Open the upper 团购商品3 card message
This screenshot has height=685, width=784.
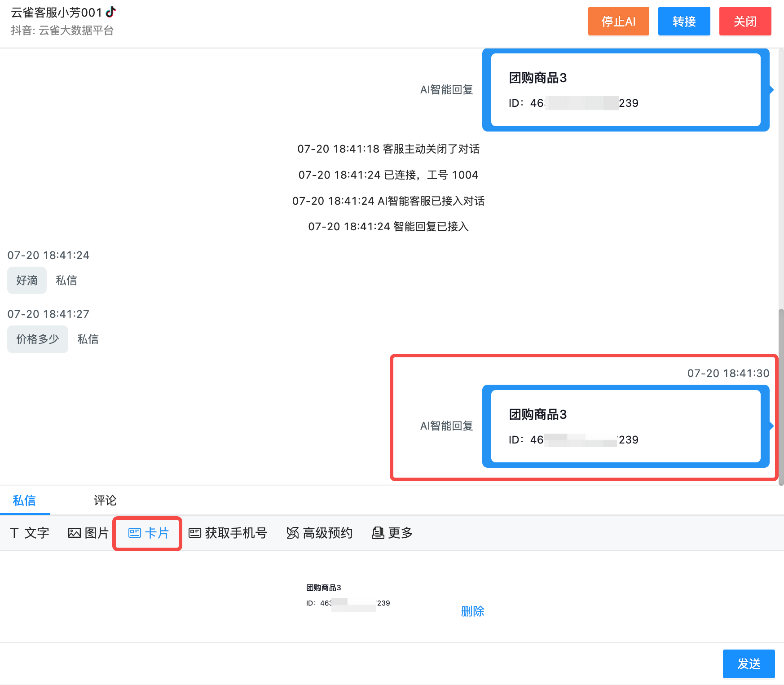coord(625,90)
